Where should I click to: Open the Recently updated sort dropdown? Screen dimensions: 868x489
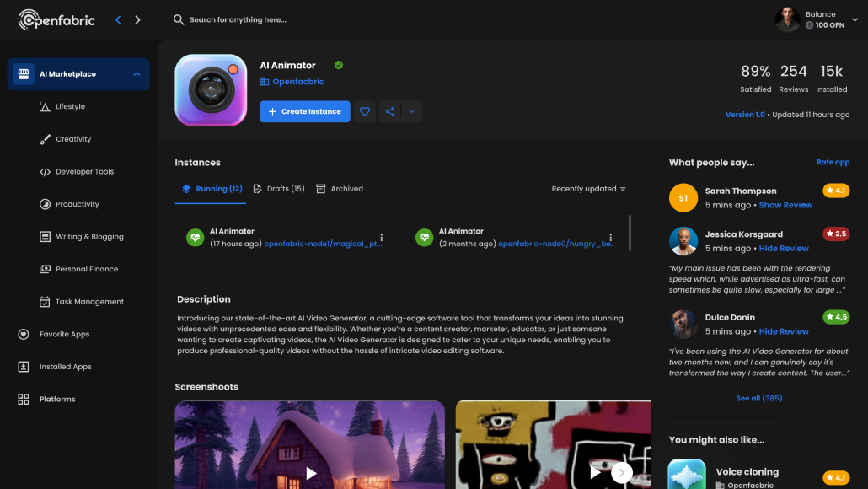588,189
